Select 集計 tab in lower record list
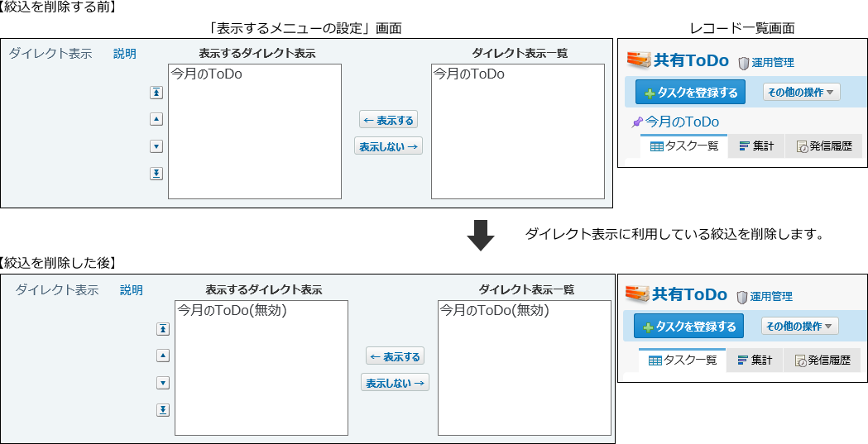This screenshot has height=444, width=868. pyautogui.click(x=755, y=360)
